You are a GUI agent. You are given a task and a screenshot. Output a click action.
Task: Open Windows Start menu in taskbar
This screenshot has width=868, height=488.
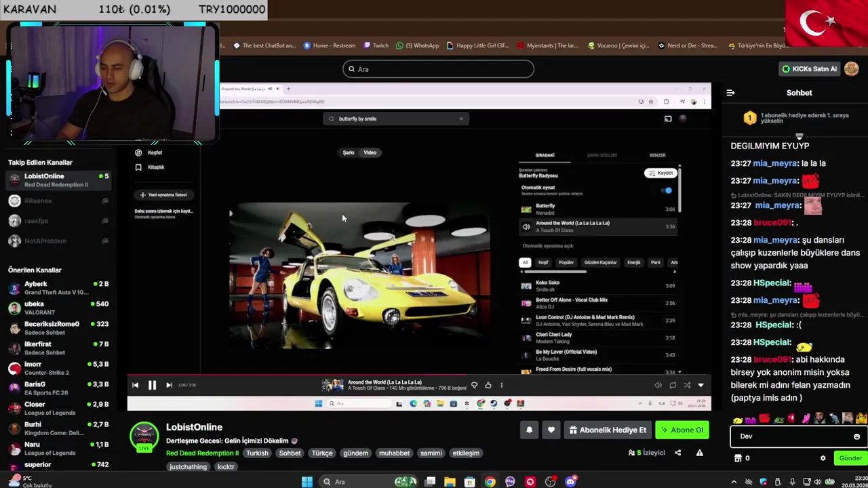(307, 482)
